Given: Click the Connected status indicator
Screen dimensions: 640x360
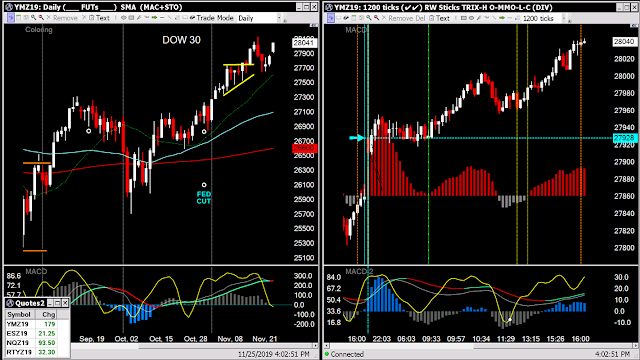Looking at the screenshot, I should (x=344, y=354).
